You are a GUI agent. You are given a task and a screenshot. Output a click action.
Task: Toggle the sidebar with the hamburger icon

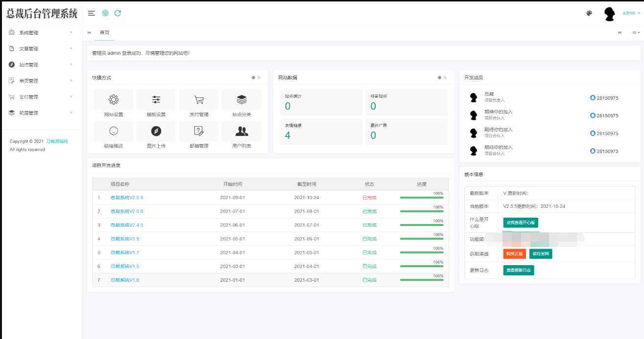(x=92, y=13)
